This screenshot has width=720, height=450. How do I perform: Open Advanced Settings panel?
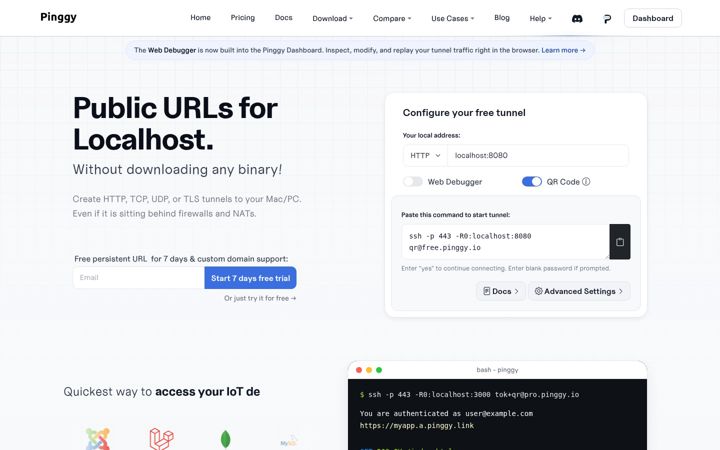579,291
